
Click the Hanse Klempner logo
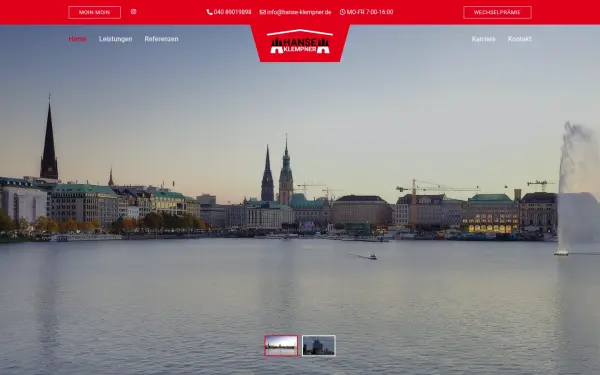[300, 42]
